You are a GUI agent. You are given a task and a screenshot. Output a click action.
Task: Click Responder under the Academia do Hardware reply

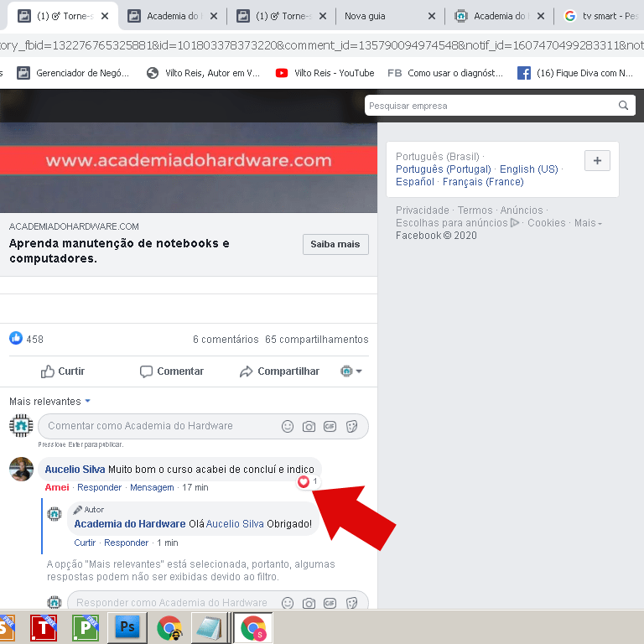(x=126, y=543)
